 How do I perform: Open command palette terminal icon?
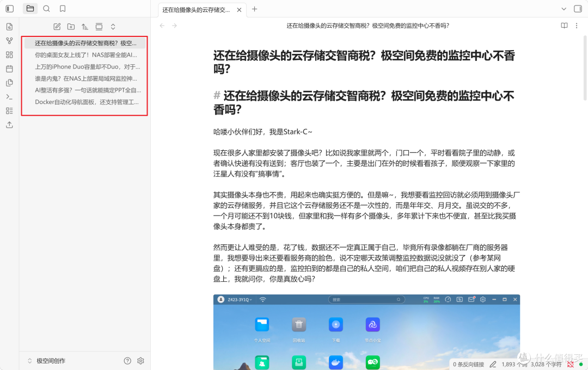click(9, 97)
